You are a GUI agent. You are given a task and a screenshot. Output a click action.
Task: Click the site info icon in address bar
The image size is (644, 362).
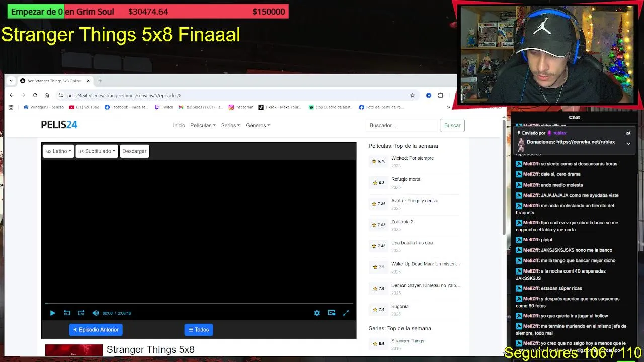pos(61,95)
